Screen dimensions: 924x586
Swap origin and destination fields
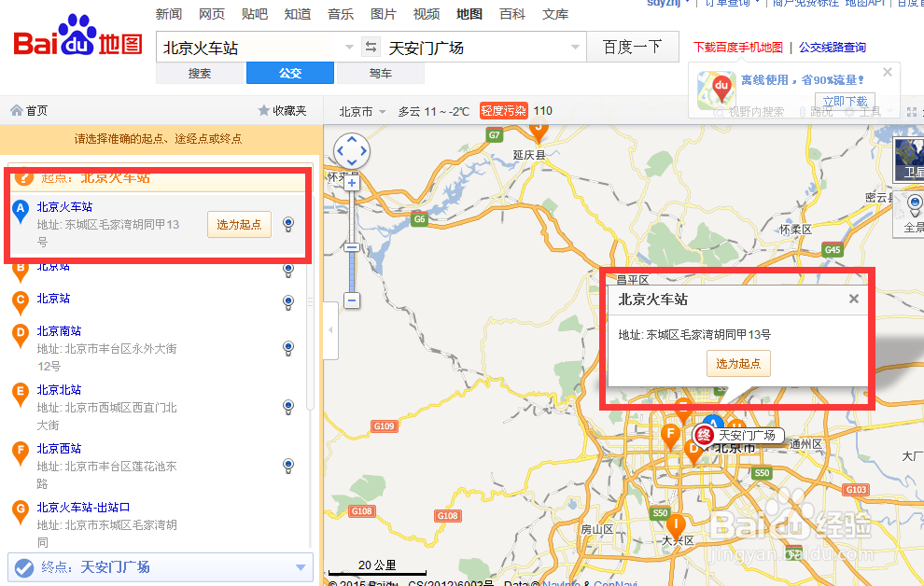tap(371, 47)
